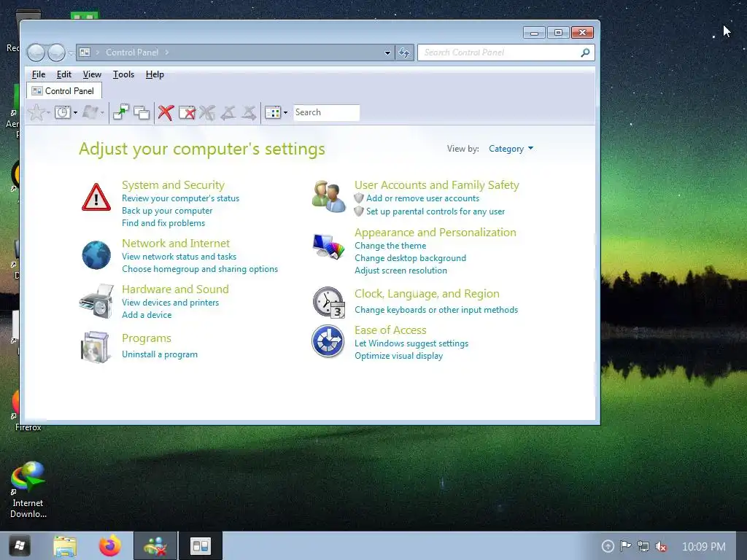Expand the View by Category dropdown
Image resolution: width=747 pixels, height=560 pixels.
pyautogui.click(x=511, y=149)
